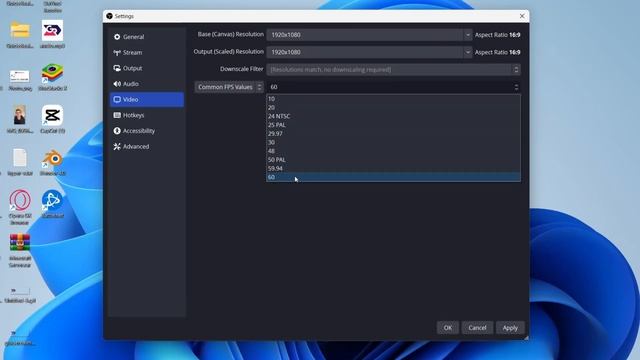Open the Audio settings section

click(147, 84)
